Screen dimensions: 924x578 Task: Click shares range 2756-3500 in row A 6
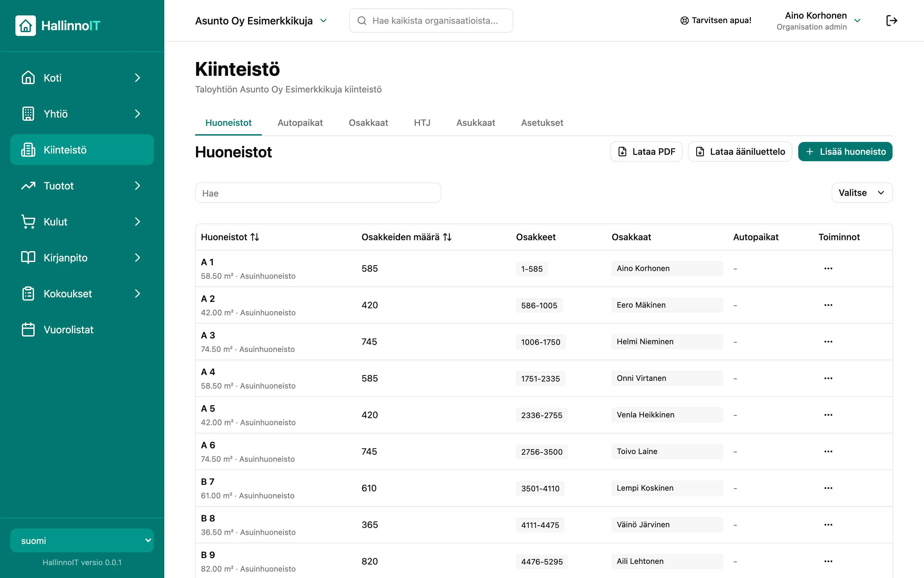tap(542, 452)
